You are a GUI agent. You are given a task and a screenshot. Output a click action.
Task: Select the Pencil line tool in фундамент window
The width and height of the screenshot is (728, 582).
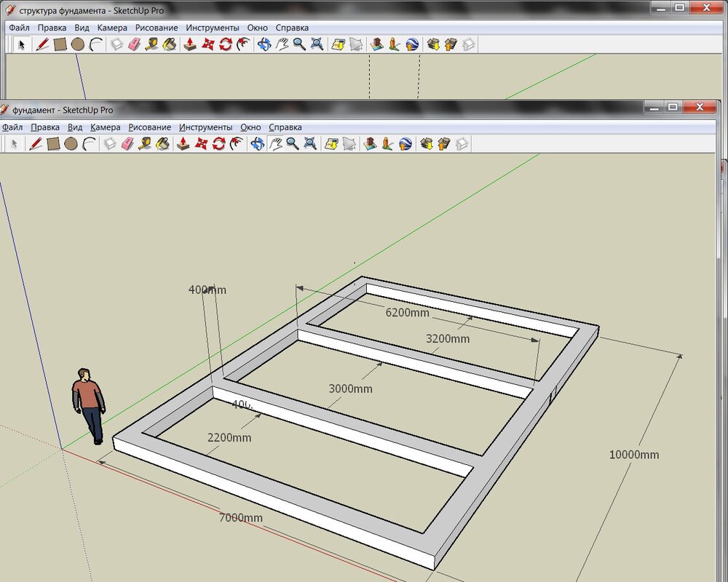(x=35, y=144)
